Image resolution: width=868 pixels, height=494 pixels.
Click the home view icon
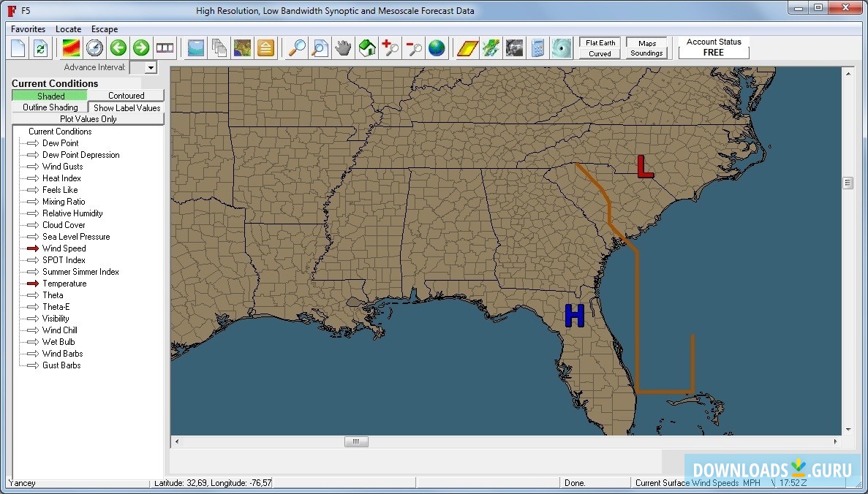(x=366, y=48)
